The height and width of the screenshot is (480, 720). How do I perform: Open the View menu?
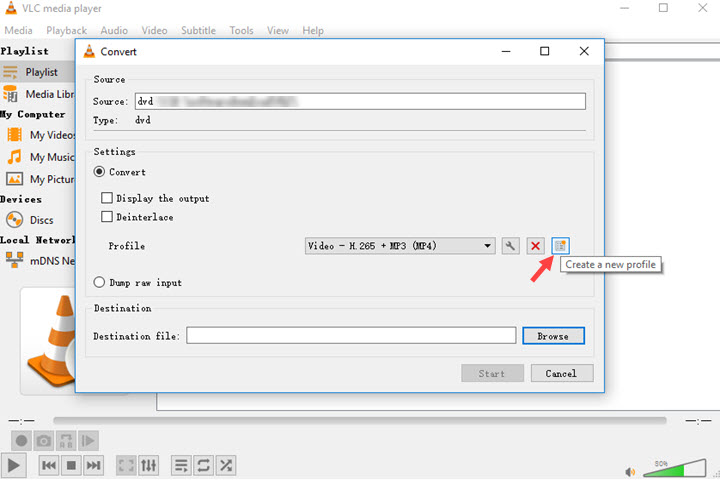tap(278, 31)
